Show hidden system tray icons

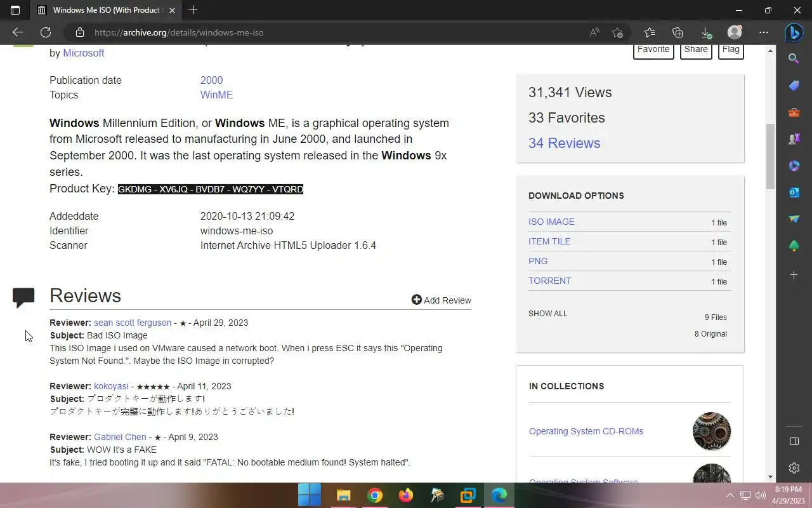[730, 495]
